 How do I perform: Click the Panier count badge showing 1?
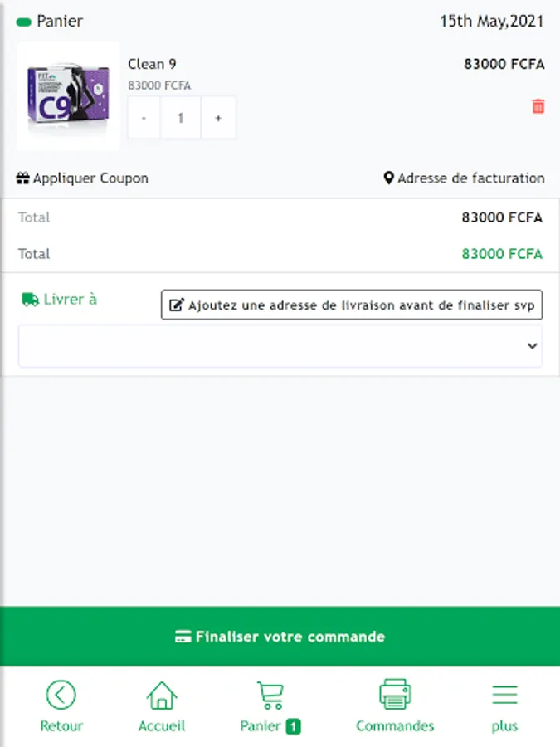(294, 726)
